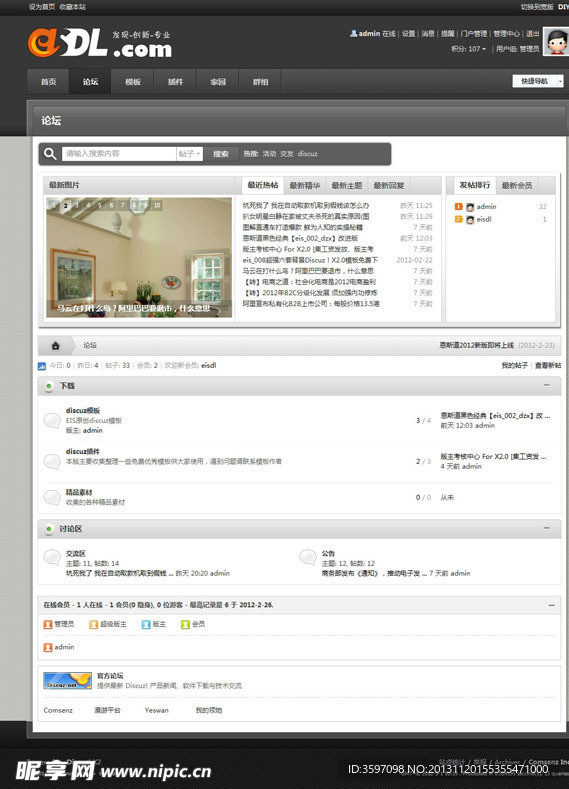Click the blue 版主 legend icon
The width and height of the screenshot is (569, 789).
pos(146,624)
